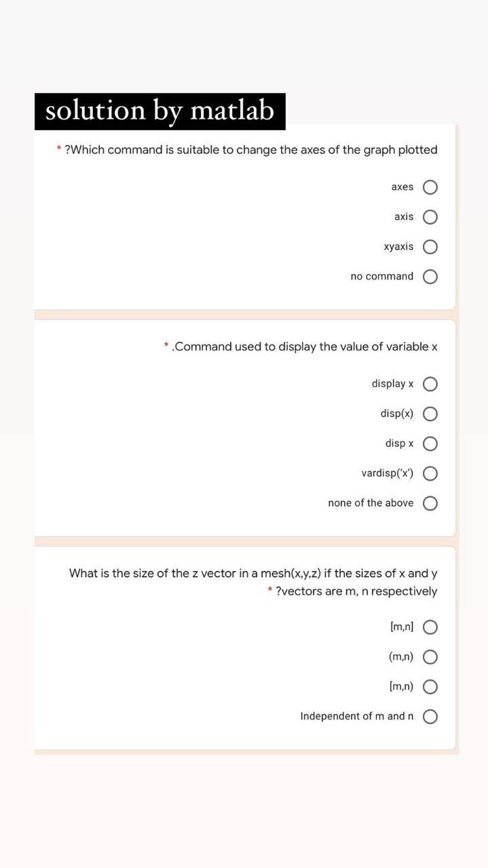Select "Independent of m and n"
This screenshot has height=868, width=488.
tap(430, 716)
